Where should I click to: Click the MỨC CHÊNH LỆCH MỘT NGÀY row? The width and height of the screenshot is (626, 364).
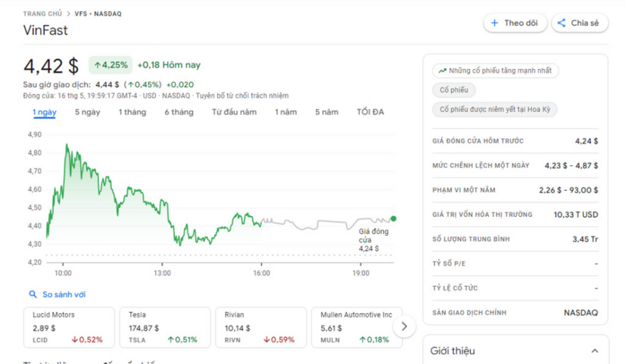coord(515,165)
